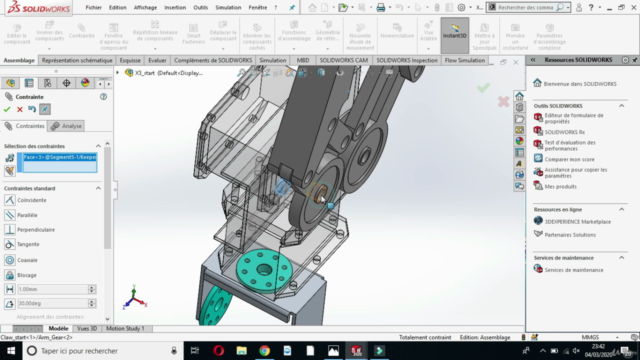
Task: Toggle the distance mate button
Action: 10,289
